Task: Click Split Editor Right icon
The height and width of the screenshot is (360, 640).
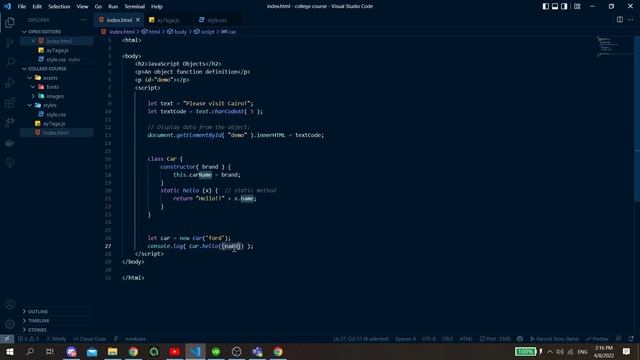Action: 620,20
